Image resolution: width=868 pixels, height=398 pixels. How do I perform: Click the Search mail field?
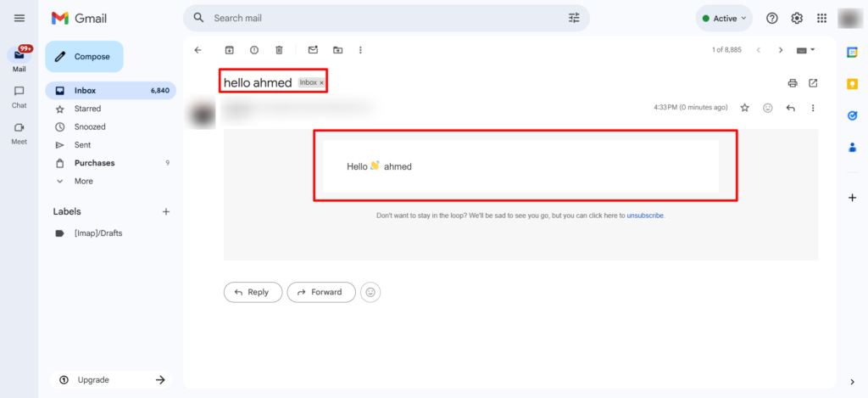point(381,18)
